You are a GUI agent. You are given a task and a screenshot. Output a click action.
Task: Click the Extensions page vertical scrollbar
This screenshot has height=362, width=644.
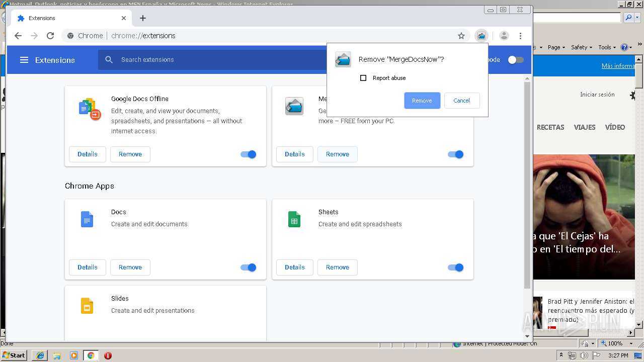pos(527,186)
